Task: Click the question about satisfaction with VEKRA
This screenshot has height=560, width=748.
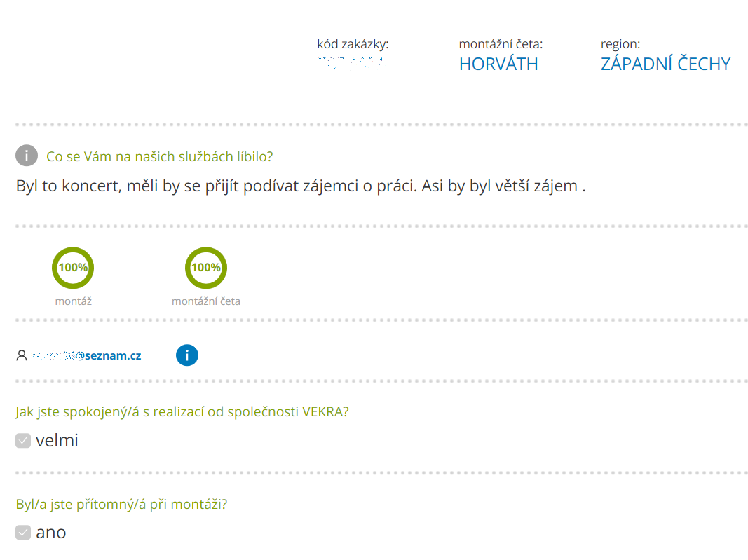Action: [182, 411]
